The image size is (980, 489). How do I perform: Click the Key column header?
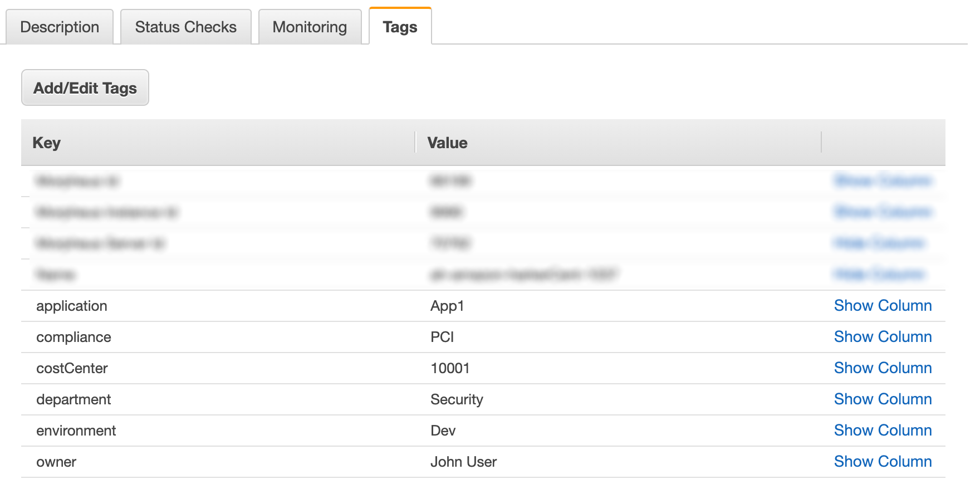[x=46, y=143]
